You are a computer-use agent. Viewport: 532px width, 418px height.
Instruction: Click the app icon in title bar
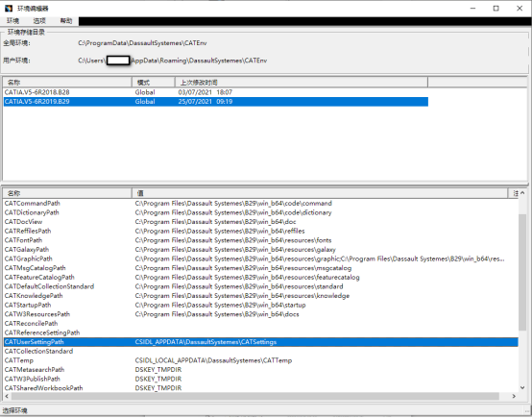(x=9, y=8)
